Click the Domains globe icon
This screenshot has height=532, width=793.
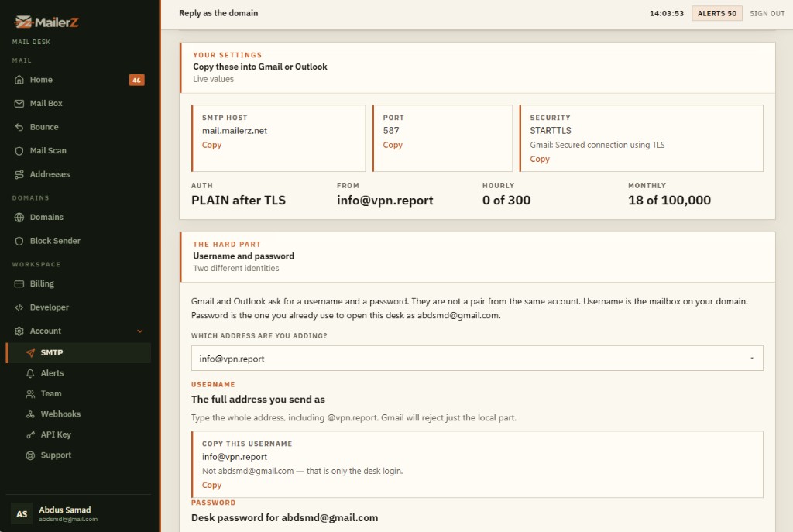pyautogui.click(x=19, y=218)
